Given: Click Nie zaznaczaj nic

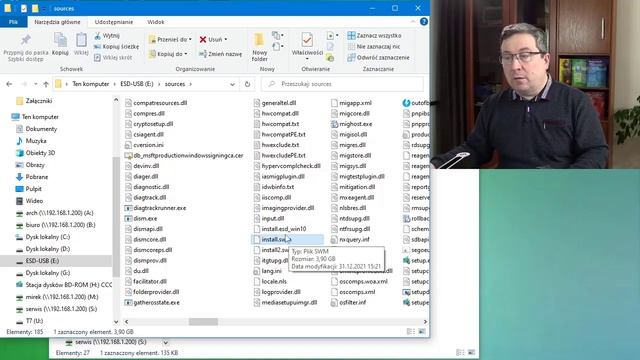Looking at the screenshot, I should click(x=374, y=47).
